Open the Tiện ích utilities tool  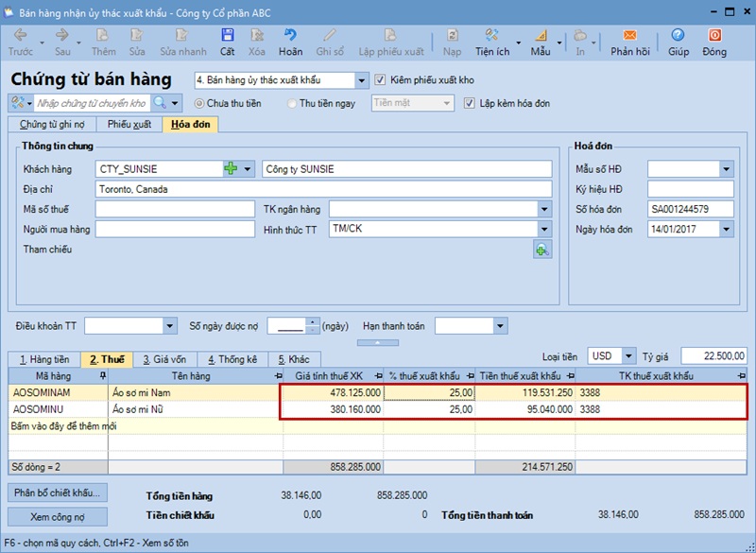point(492,41)
